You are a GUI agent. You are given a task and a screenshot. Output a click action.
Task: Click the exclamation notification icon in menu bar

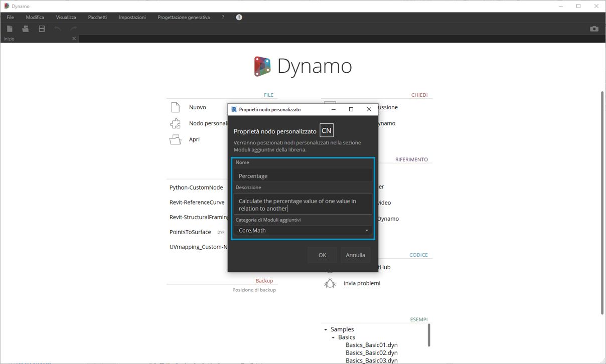point(239,17)
